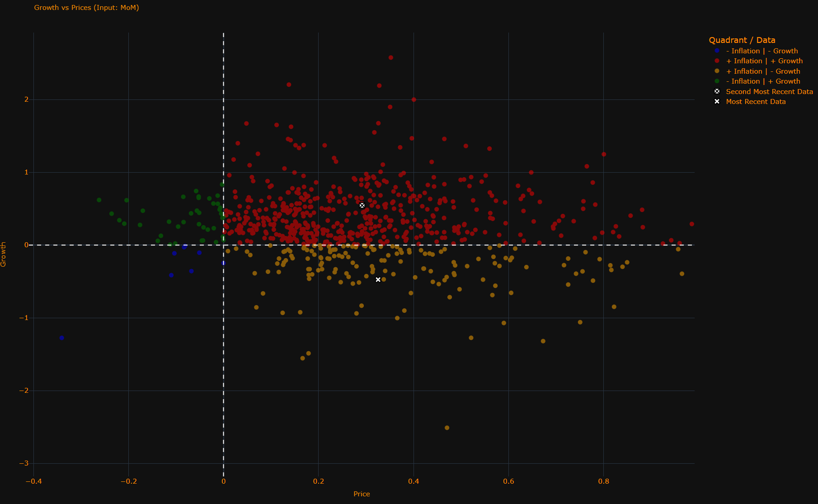
Task: Click the chart title 'Growth vs Prices (Input: MoM)'
Action: (x=87, y=8)
